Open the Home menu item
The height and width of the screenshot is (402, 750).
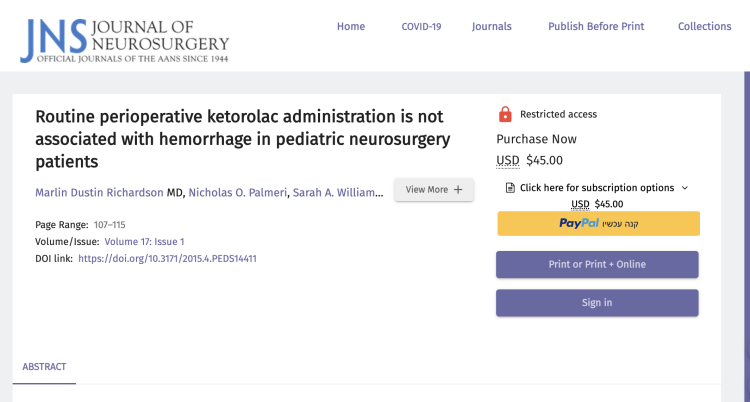click(351, 27)
